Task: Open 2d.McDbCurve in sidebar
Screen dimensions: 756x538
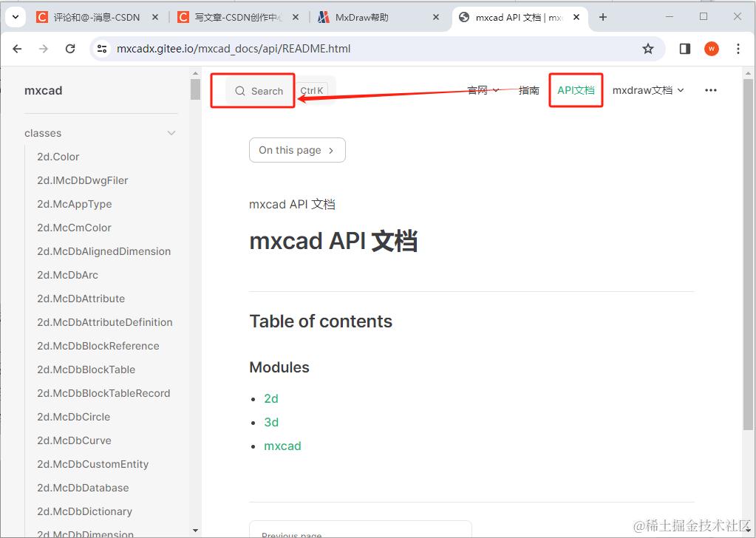Action: [x=74, y=440]
